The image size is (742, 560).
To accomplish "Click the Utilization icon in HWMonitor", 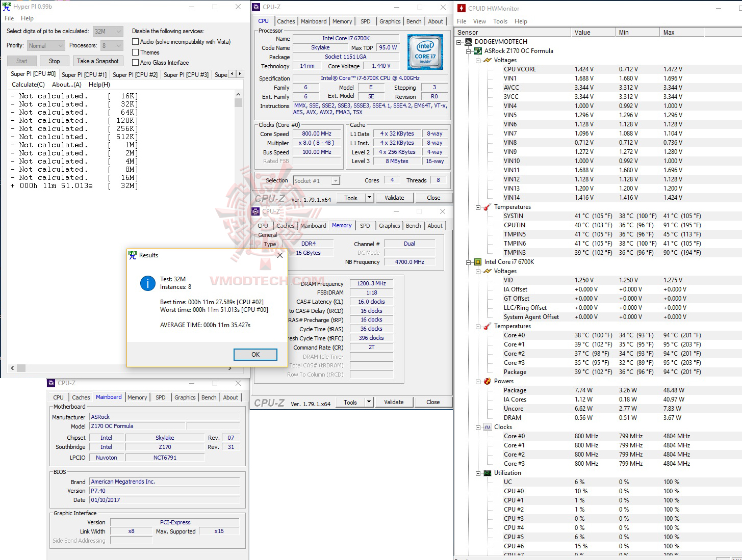I will pyautogui.click(x=488, y=473).
